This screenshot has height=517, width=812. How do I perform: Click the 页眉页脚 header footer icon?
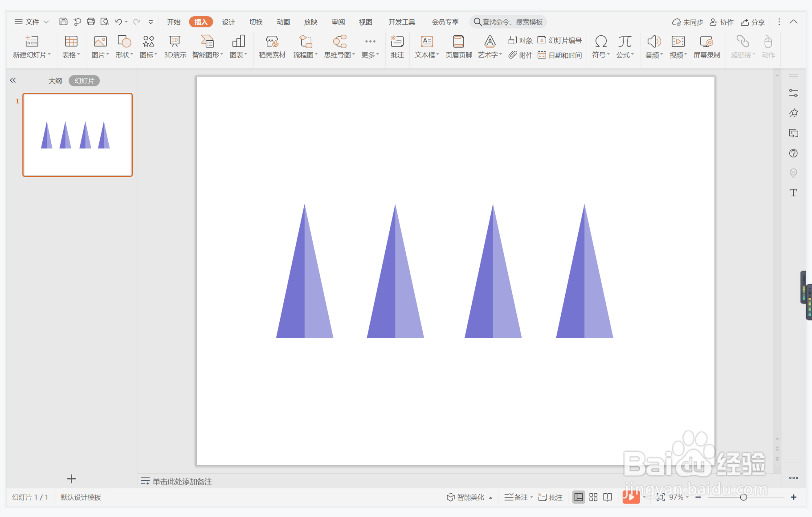(459, 46)
